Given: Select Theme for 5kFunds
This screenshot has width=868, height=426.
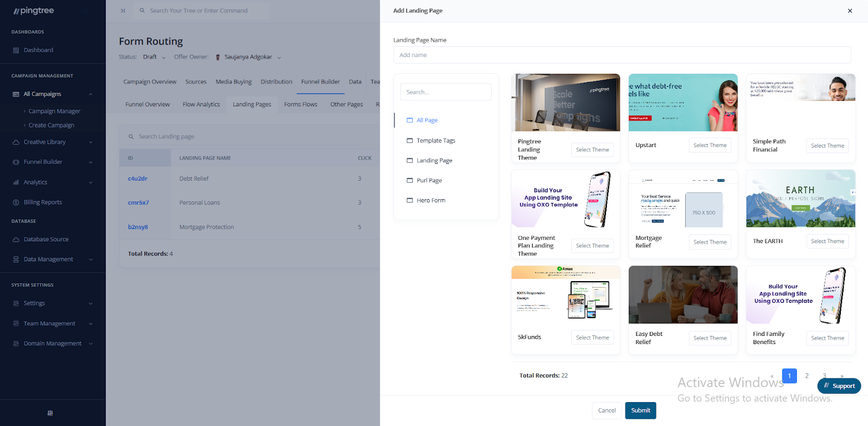Looking at the screenshot, I should (592, 338).
